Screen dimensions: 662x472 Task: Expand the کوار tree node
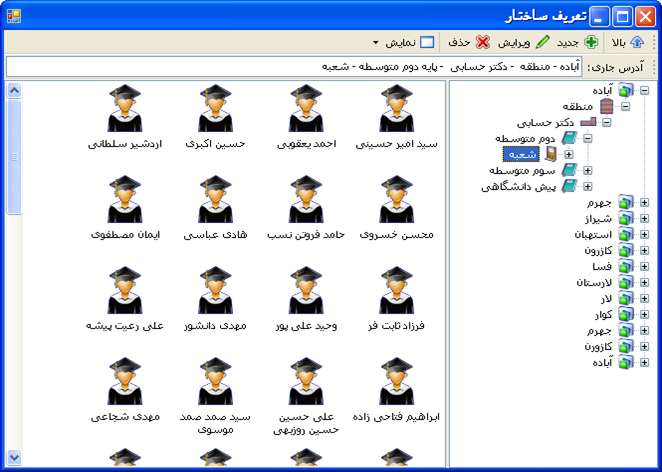(x=644, y=315)
